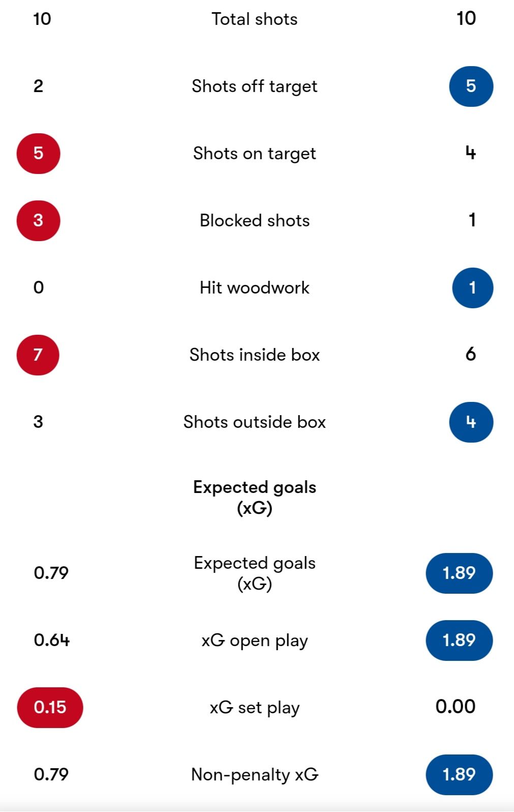Click the red 0.15 xG set play badge

pyautogui.click(x=50, y=707)
